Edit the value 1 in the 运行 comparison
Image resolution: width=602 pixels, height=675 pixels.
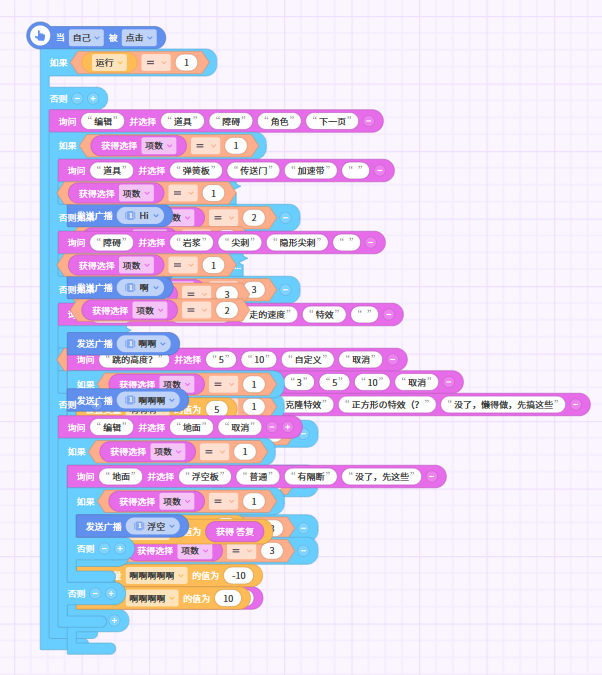point(186,63)
